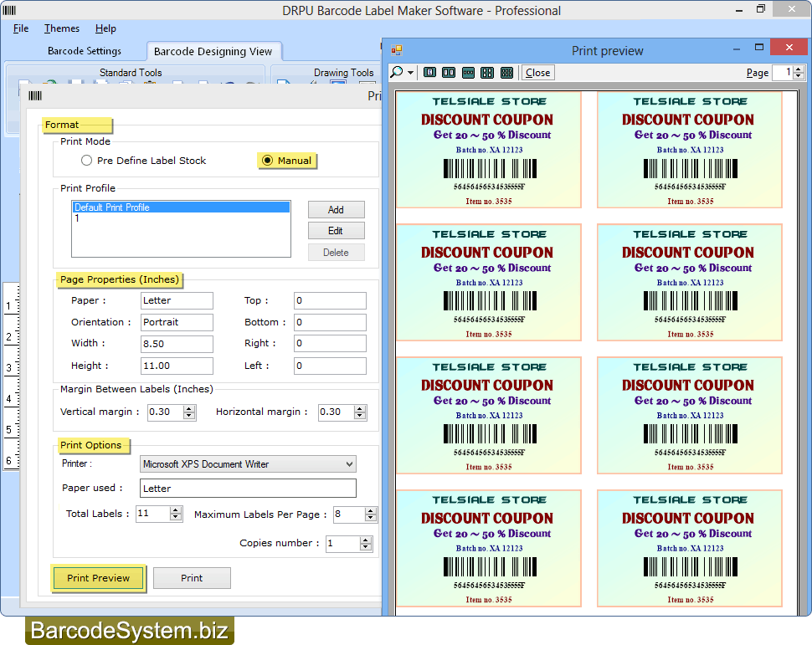Increase the preview Page number
Image resolution: width=812 pixels, height=645 pixels.
point(799,69)
